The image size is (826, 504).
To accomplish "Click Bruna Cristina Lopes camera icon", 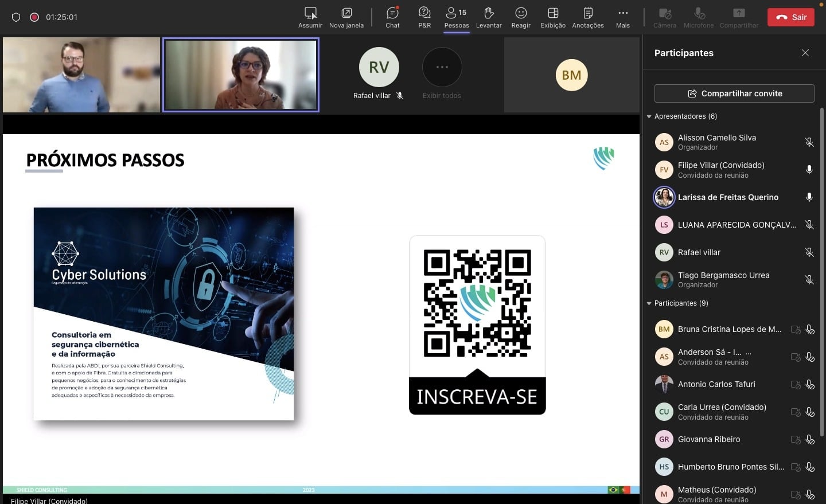I will [x=796, y=329].
